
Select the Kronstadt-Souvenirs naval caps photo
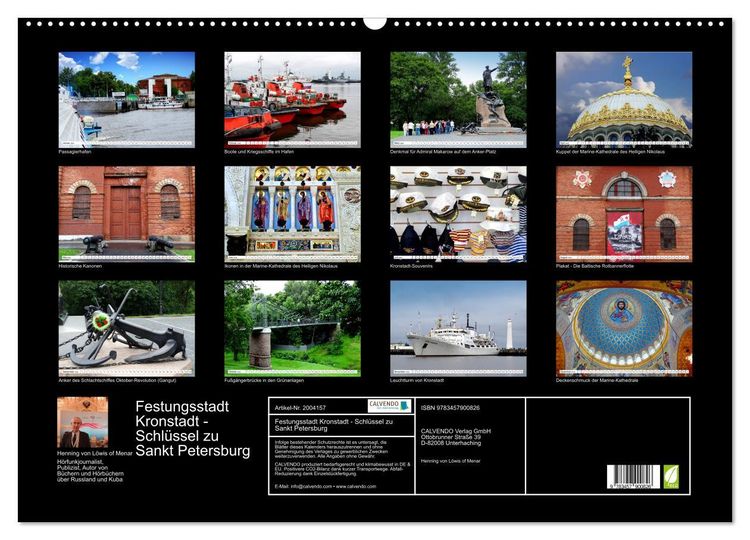pos(458,214)
